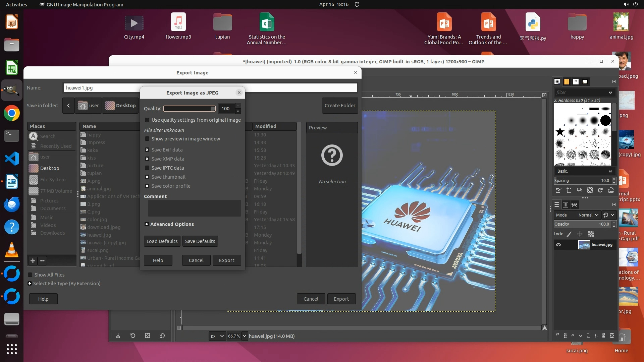Hide the huawei.jpg layer
Viewport: 644px width, 362px height.
558,245
